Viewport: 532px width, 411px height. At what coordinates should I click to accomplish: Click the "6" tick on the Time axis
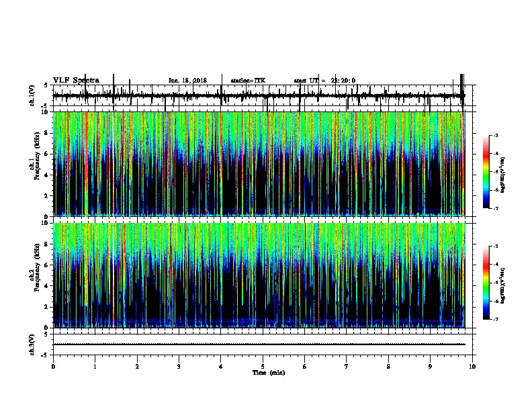pos(305,367)
